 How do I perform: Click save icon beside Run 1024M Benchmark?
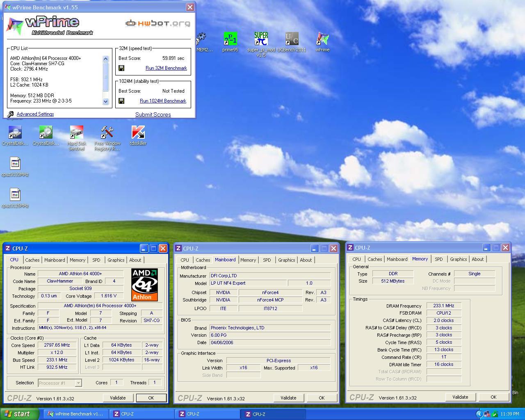click(121, 101)
